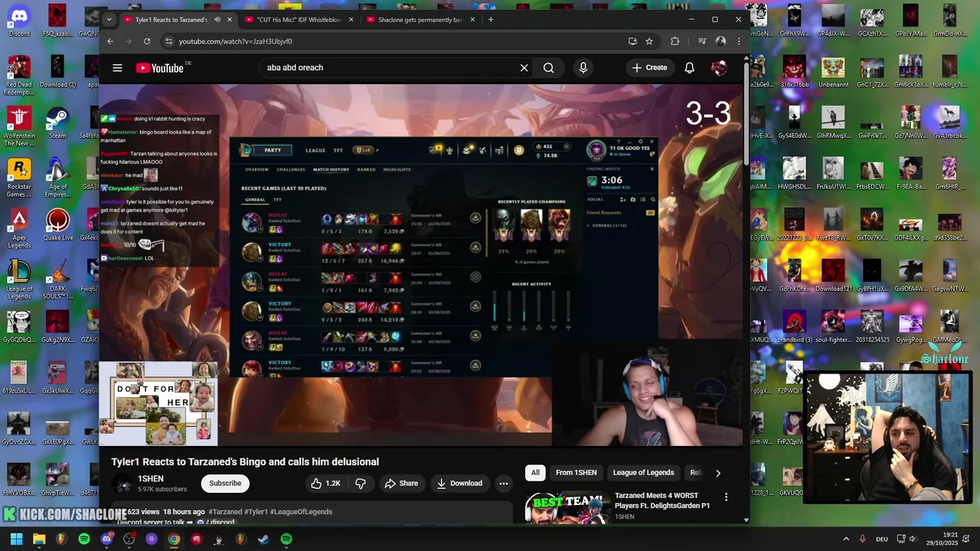Start voice search with the microphone icon
Viewport: 980px width, 551px height.
point(583,68)
